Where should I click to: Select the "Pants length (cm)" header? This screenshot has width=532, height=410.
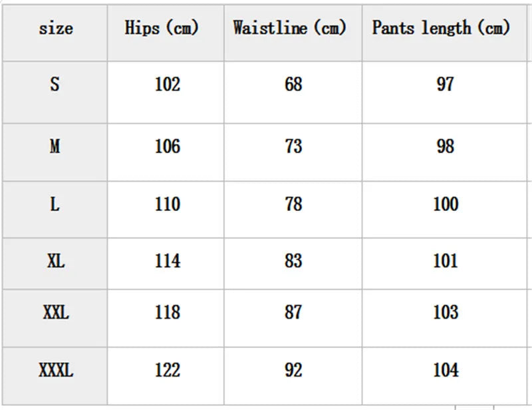coord(441,29)
